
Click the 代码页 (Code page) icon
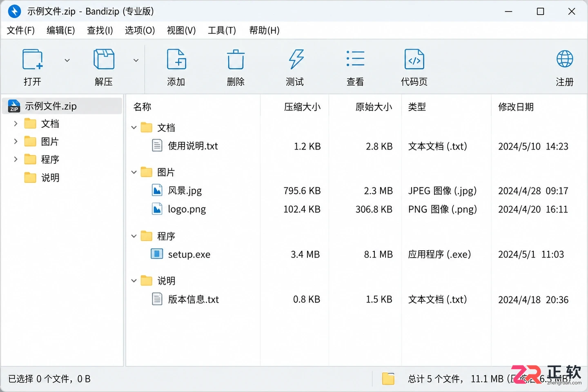414,60
